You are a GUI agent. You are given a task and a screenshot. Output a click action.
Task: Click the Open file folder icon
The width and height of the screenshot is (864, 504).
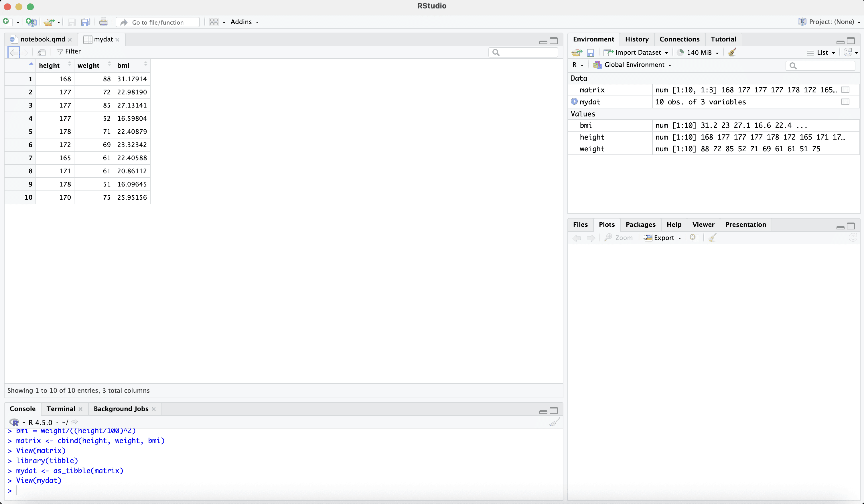pyautogui.click(x=49, y=22)
